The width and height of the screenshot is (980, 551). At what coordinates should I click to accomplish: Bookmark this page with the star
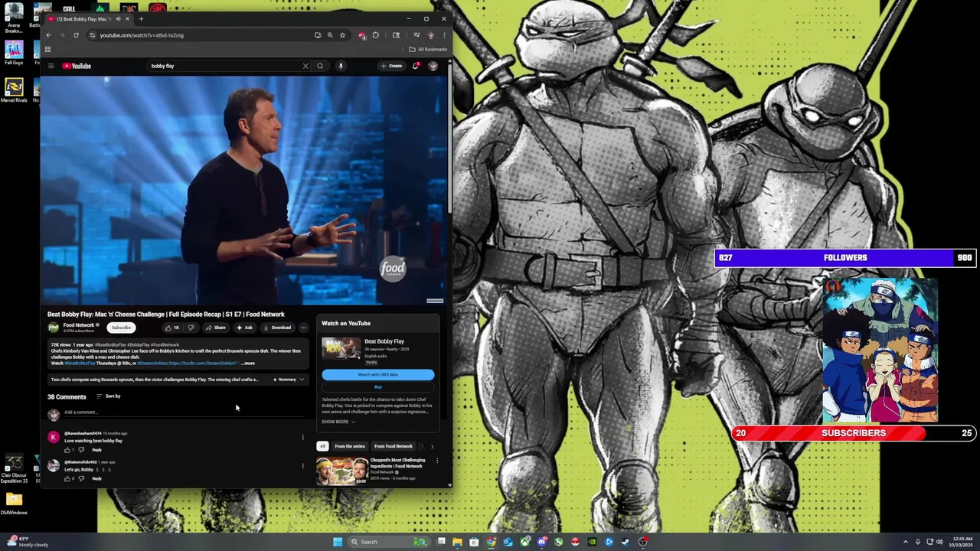(x=342, y=35)
